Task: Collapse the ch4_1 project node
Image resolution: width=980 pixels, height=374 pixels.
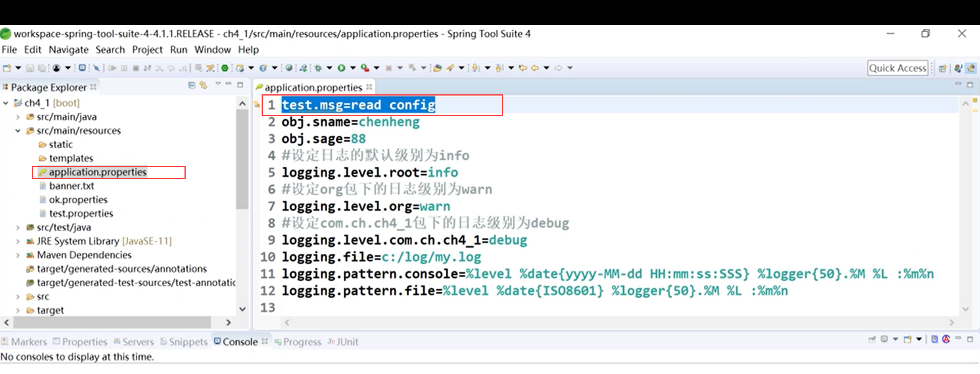Action: point(6,103)
